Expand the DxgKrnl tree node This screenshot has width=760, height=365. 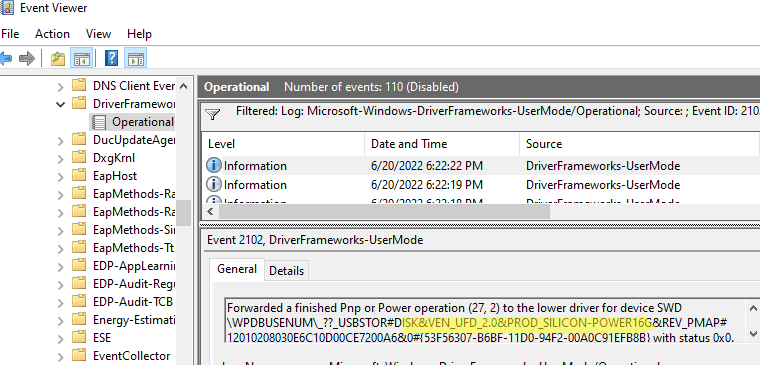coord(61,159)
